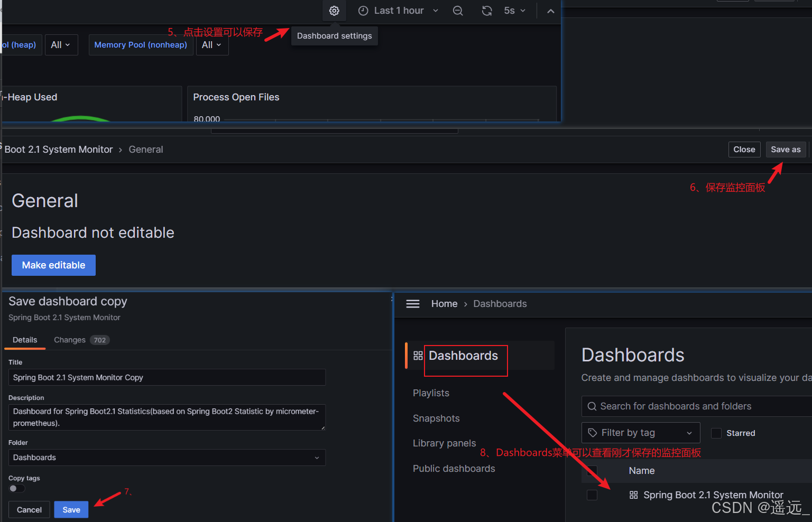This screenshot has height=522, width=812.
Task: Open the 5s refresh interval dropdown
Action: pos(514,11)
